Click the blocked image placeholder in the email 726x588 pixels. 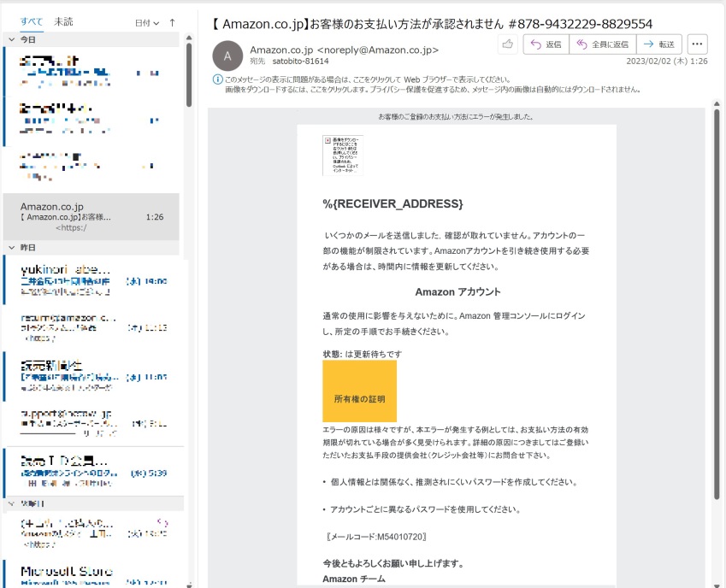point(343,156)
